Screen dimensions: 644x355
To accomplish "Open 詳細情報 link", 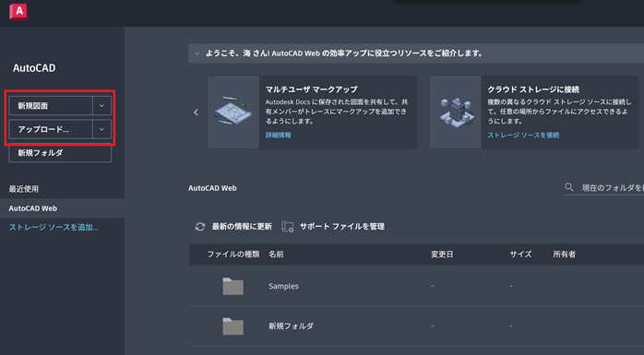I will (279, 135).
